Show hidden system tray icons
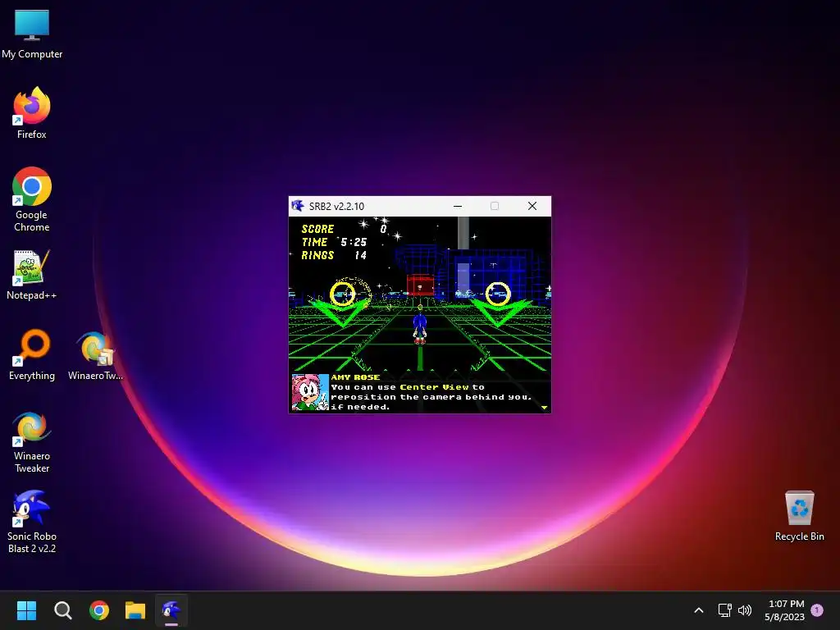 coord(699,610)
